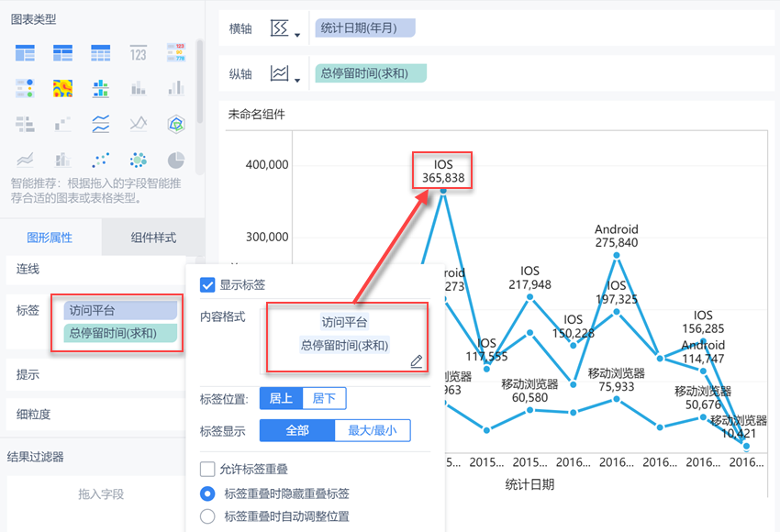Select the horizontal contrast bar chart type
Image resolution: width=780 pixels, height=532 pixels.
25,123
